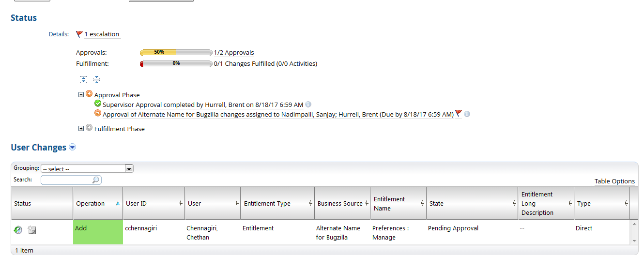The width and height of the screenshot is (644, 255).
Task: Open the Table Options link
Action: [x=614, y=181]
